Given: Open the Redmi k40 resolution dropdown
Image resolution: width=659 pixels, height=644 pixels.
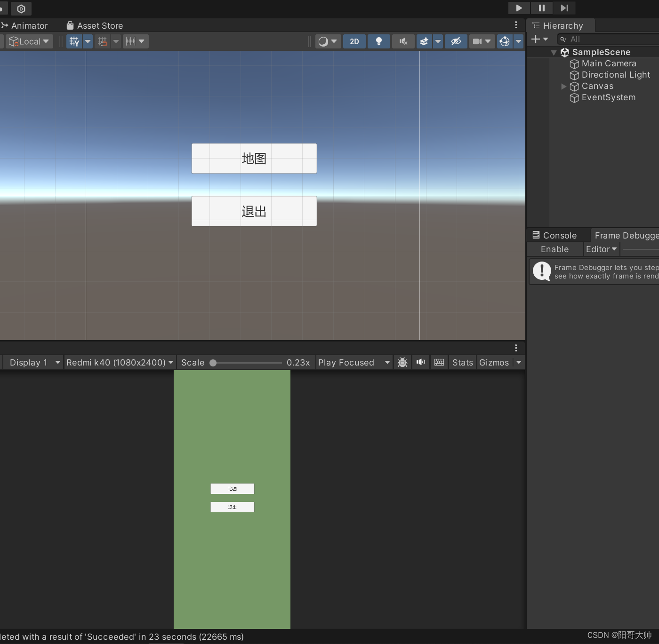Looking at the screenshot, I should [119, 362].
